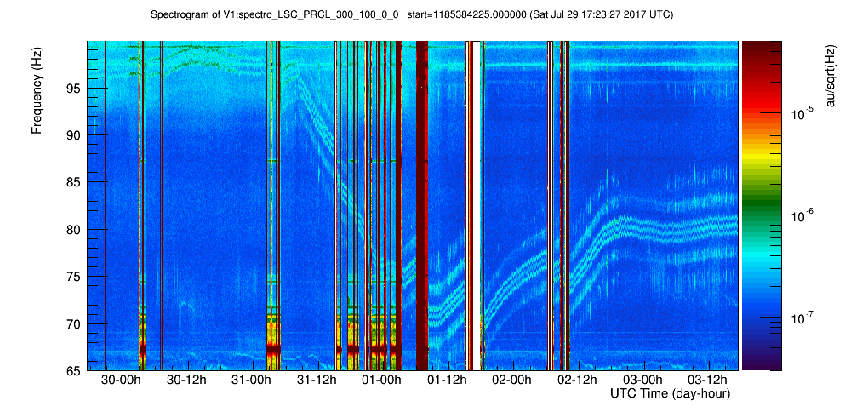The image size is (868, 412).
Task: Click the white data gap near 01-12h
Action: pyautogui.click(x=476, y=205)
